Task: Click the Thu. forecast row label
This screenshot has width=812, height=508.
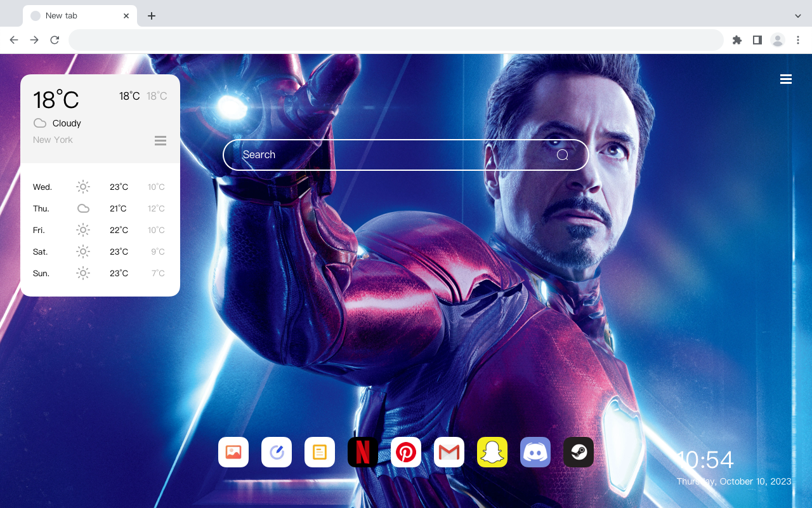Action: click(x=41, y=209)
